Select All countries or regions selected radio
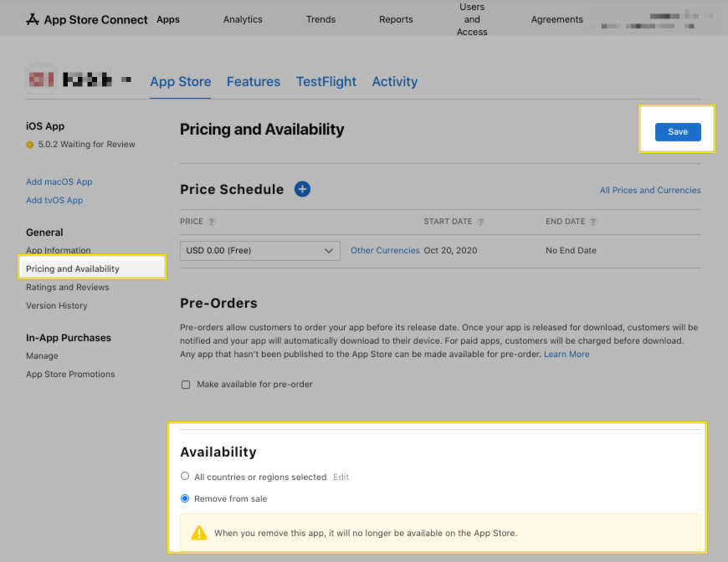 [186, 477]
